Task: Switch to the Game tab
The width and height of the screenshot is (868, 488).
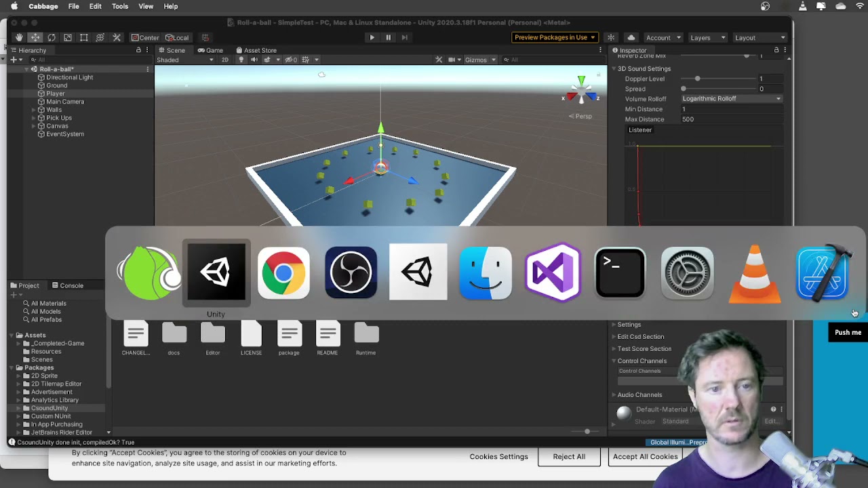Action: tap(210, 50)
